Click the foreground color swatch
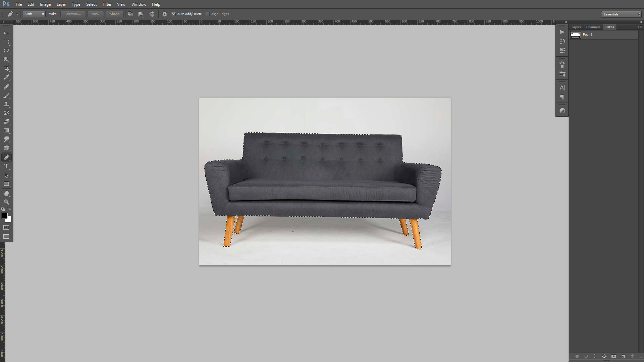Screen dimensions: 644x362 click(x=4, y=216)
